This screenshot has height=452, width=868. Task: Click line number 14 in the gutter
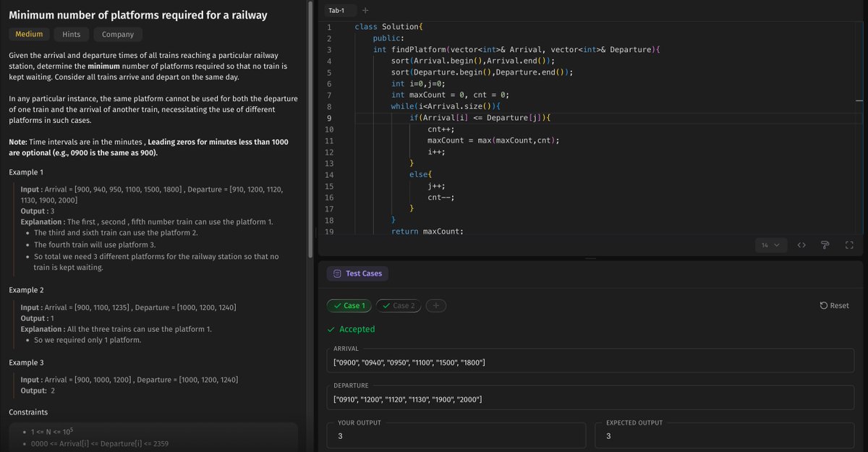329,174
